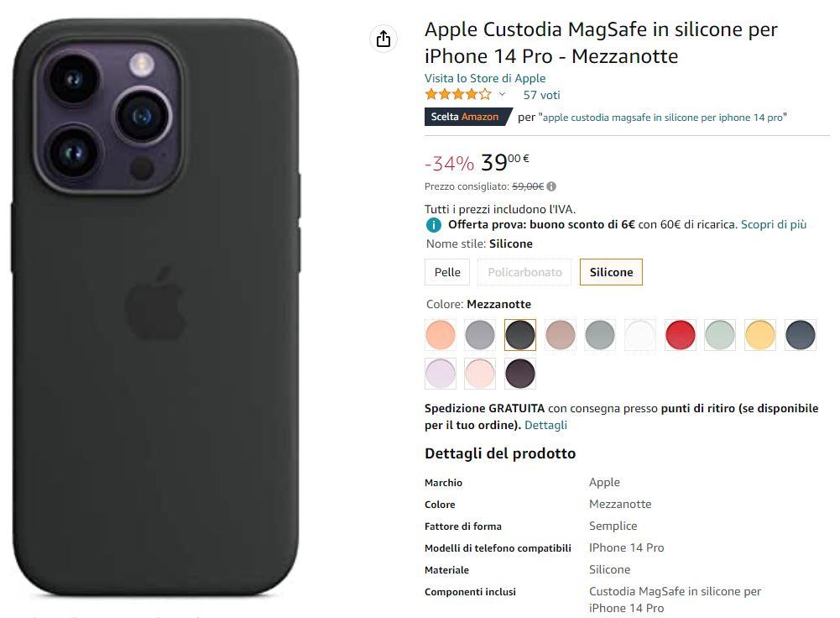
Task: Click Scopri di più link
Action: tap(774, 224)
